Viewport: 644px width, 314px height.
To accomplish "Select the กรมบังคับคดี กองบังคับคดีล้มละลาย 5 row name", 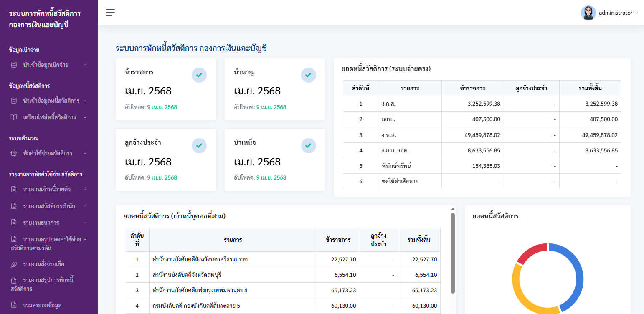I will click(x=196, y=306).
